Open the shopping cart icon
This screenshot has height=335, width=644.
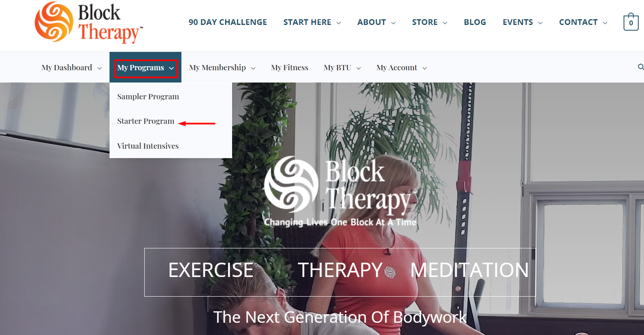click(631, 22)
